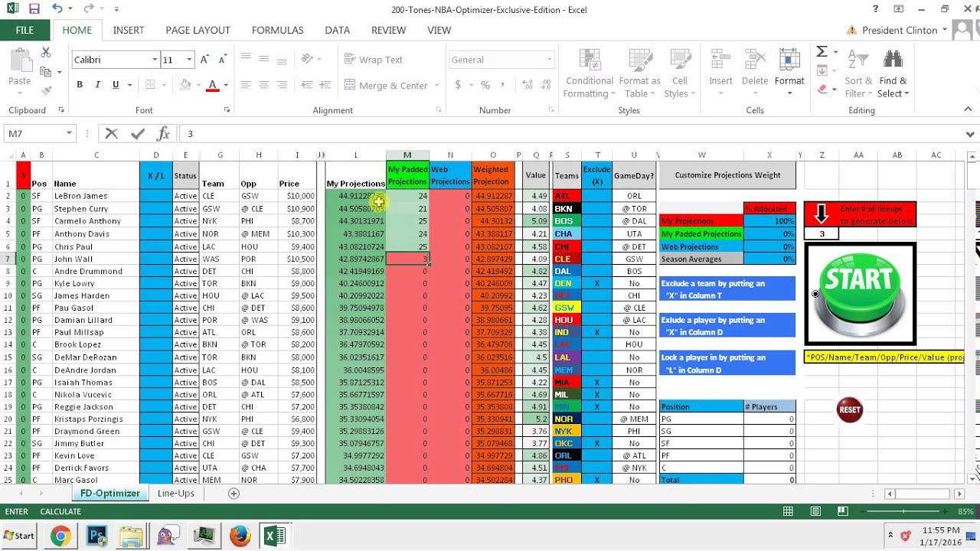Image resolution: width=980 pixels, height=551 pixels.
Task: Click the Decrease Font Size icon
Action: 223,60
